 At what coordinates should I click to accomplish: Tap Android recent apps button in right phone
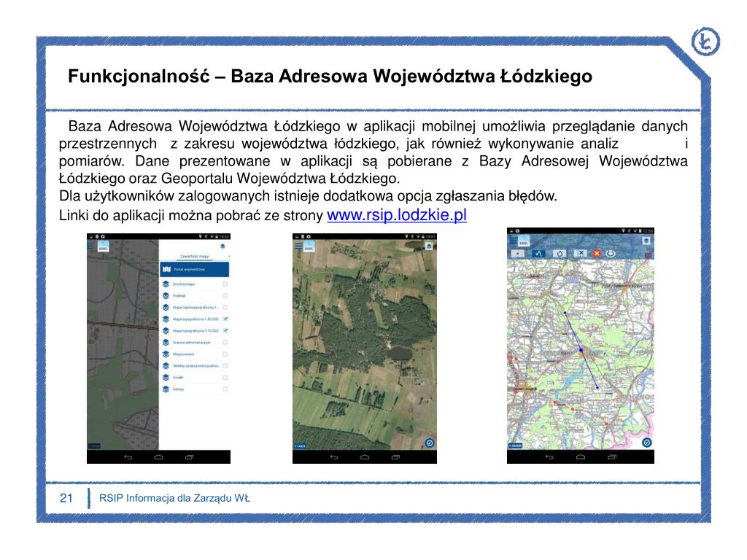(x=612, y=457)
